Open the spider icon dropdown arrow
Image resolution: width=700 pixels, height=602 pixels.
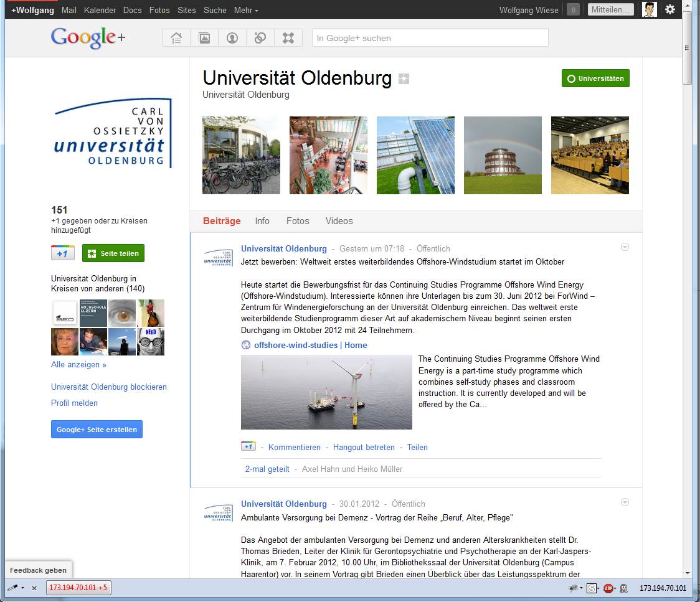pos(581,588)
